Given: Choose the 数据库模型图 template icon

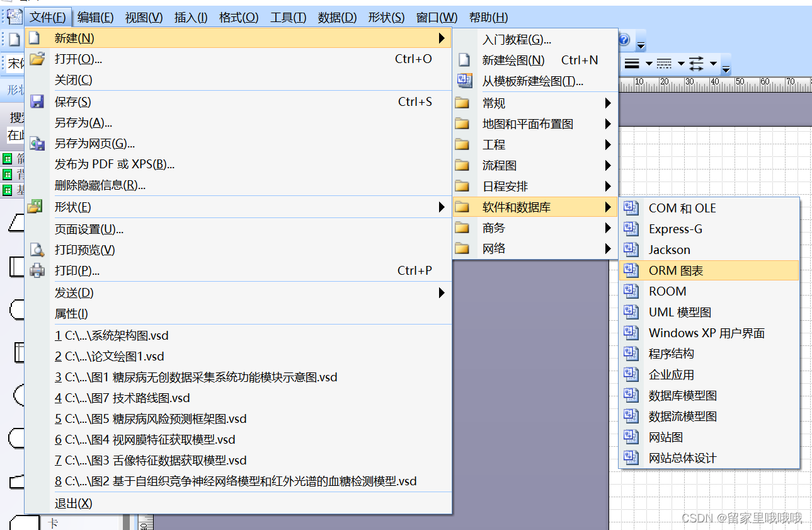Looking at the screenshot, I should 631,395.
